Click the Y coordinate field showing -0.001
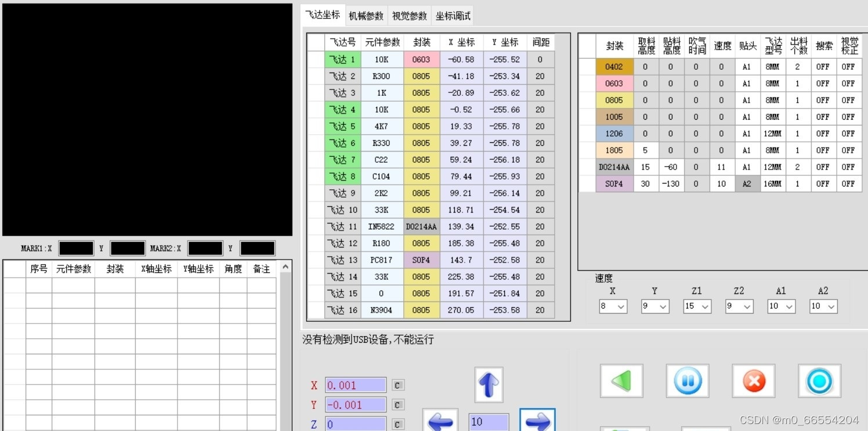This screenshot has width=868, height=431. tap(356, 405)
